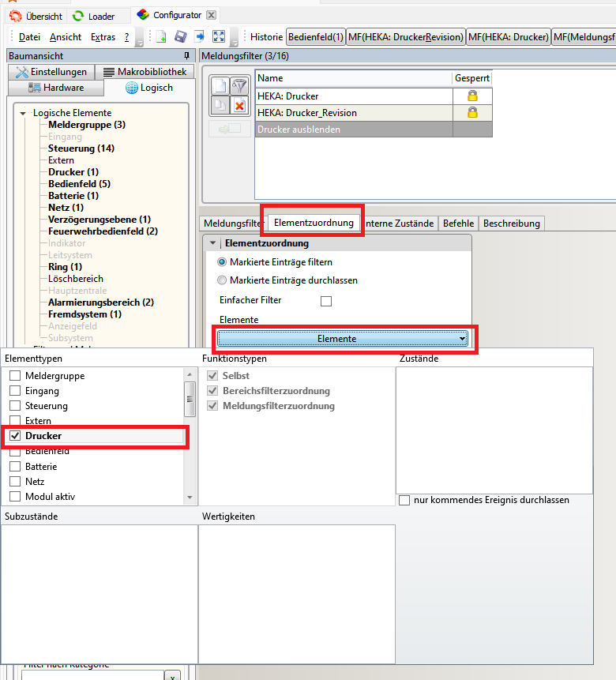
Task: Click the Gesperrt column header
Action: click(x=472, y=78)
